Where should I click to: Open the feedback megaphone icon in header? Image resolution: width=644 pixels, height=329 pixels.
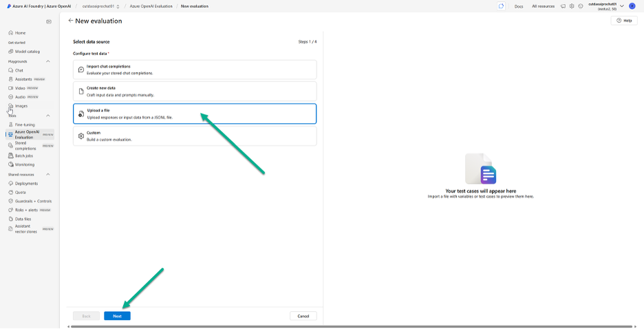coord(563,6)
